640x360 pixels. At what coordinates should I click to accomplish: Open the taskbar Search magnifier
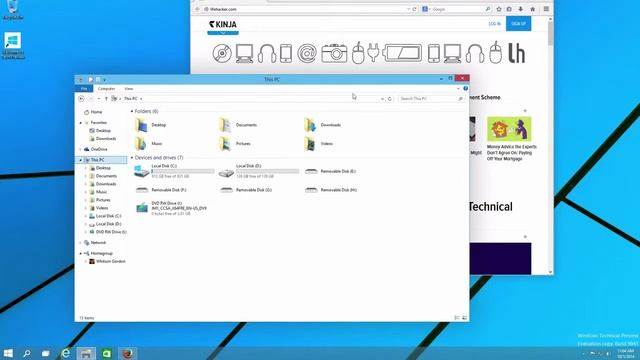click(x=27, y=353)
